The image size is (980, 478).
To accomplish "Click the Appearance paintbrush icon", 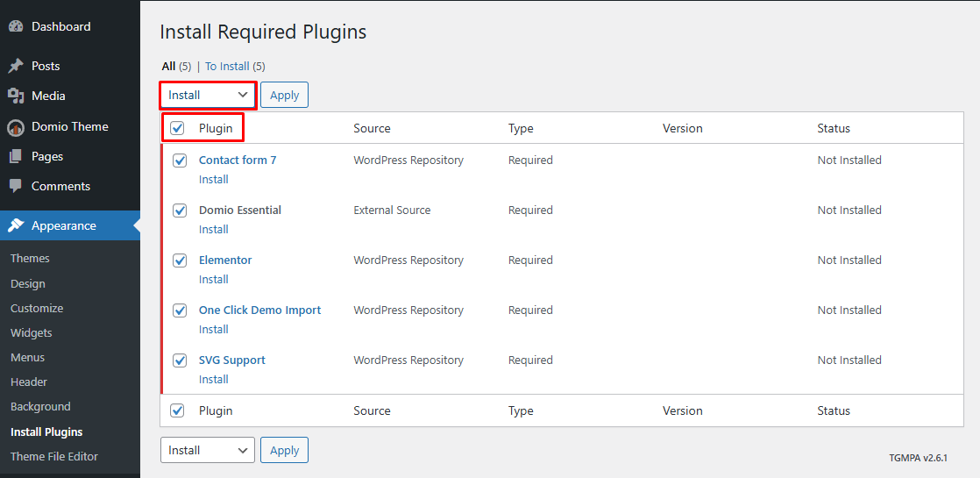I will [x=16, y=226].
